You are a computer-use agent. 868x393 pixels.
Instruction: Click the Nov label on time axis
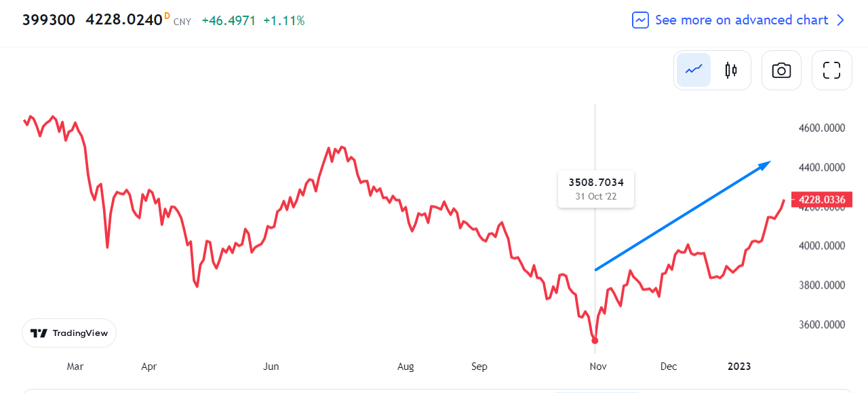(597, 367)
